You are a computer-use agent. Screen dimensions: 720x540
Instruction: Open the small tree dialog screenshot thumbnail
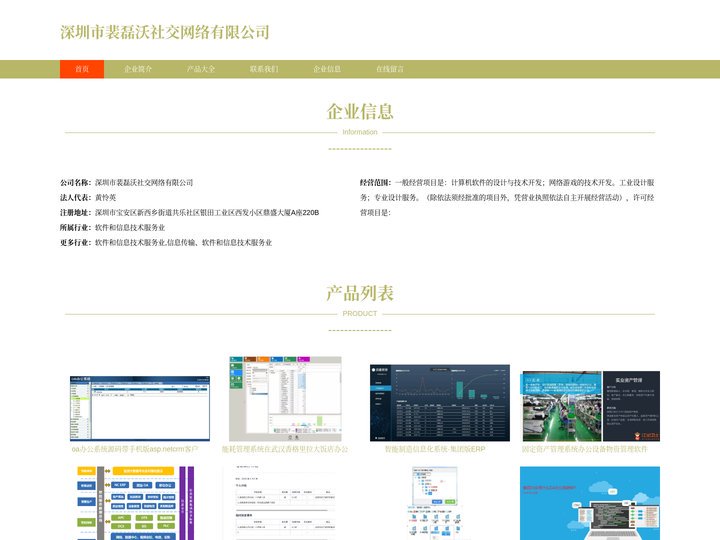(435, 503)
